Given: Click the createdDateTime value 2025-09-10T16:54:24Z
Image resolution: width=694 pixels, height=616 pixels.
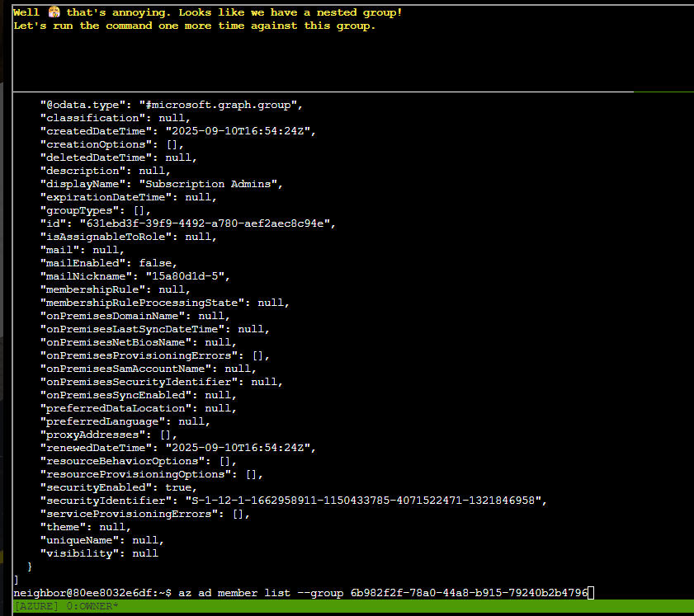Looking at the screenshot, I should pyautogui.click(x=237, y=131).
